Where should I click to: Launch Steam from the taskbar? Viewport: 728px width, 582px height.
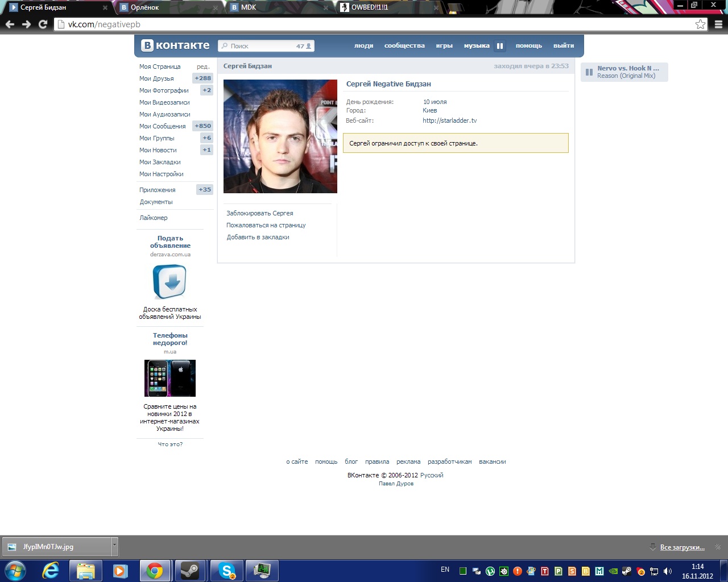coord(190,570)
